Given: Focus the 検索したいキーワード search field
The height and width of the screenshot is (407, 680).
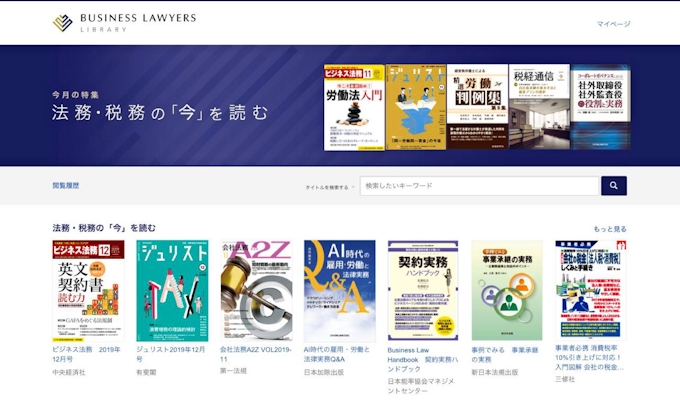Looking at the screenshot, I should [x=479, y=186].
